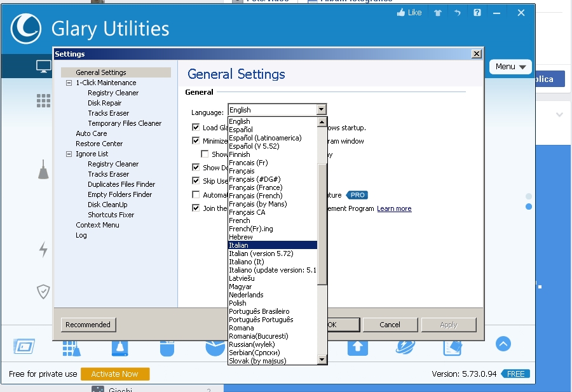
Task: Click the Like thumbs-up icon
Action: pos(401,13)
